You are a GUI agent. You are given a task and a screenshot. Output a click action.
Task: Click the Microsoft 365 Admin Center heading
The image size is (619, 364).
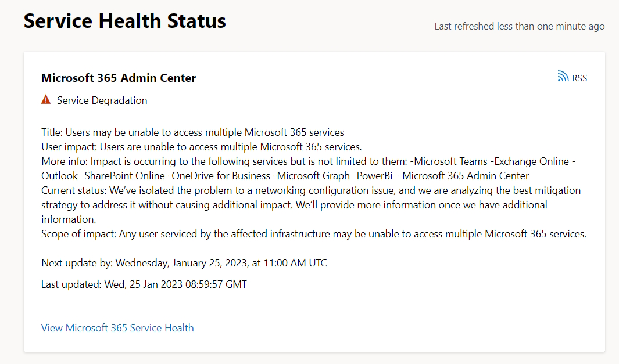(118, 77)
